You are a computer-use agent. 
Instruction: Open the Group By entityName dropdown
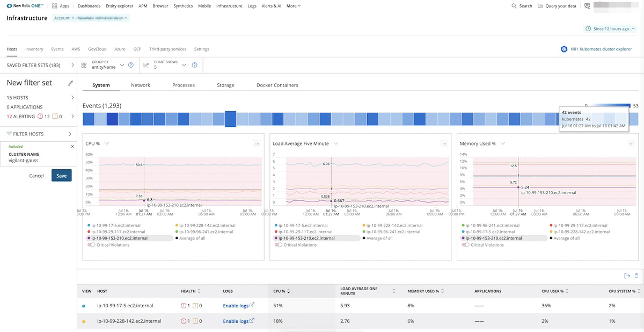107,65
